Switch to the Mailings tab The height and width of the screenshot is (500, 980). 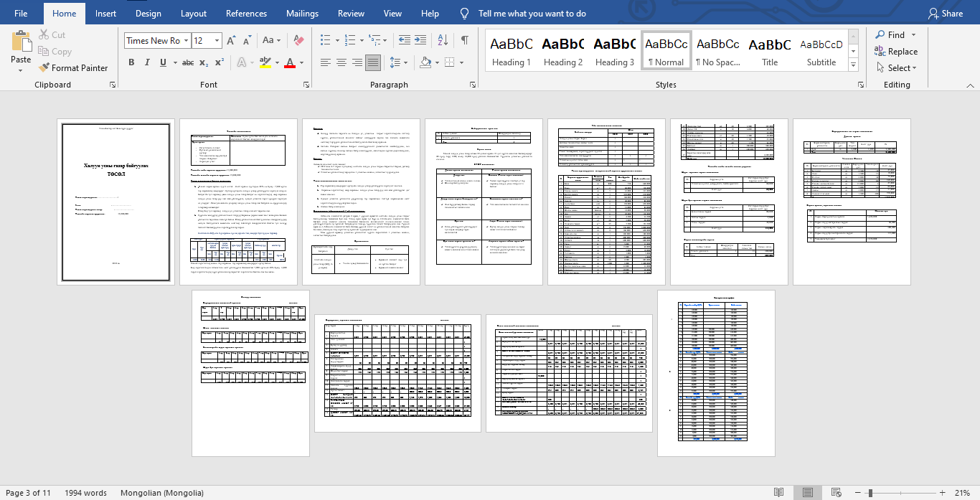click(303, 14)
